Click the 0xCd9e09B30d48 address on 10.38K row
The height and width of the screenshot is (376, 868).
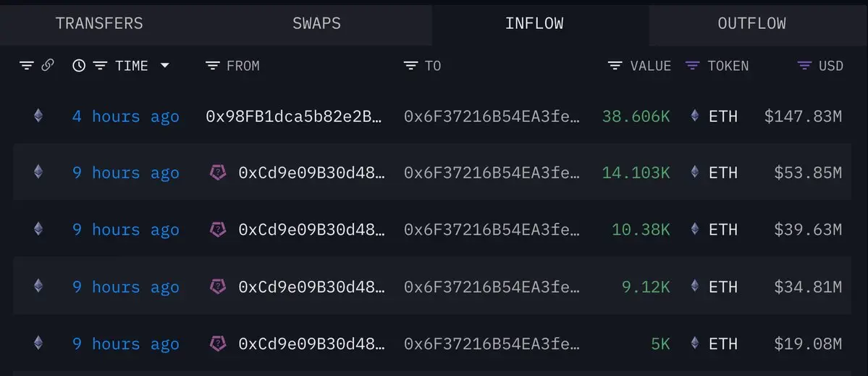[x=311, y=229]
